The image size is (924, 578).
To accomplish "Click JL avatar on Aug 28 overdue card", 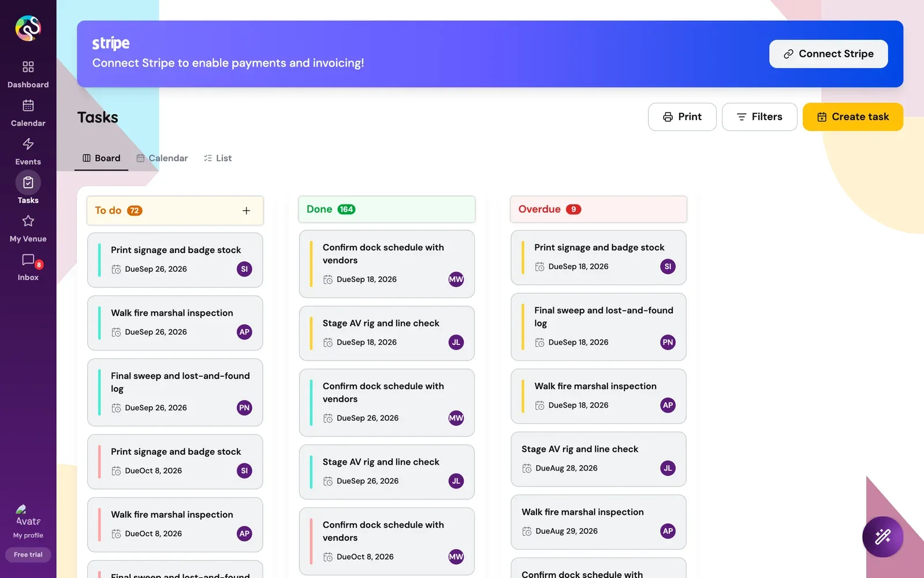I will 668,468.
